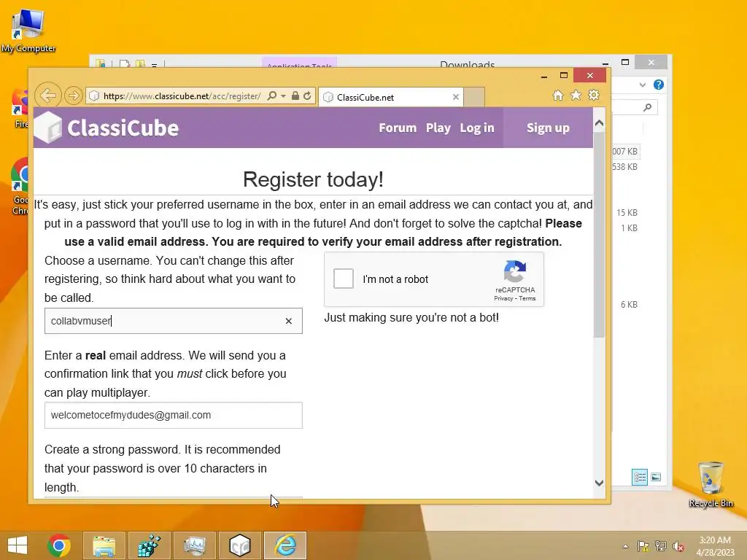Open the Forum navigation link
Viewport: 747px width, 560px height.
pos(398,128)
